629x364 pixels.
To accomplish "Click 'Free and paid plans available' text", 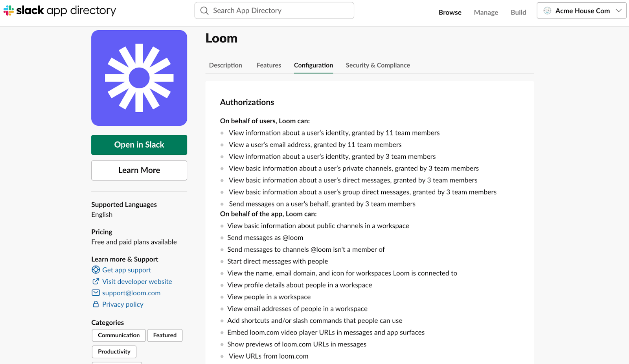I will pos(134,242).
